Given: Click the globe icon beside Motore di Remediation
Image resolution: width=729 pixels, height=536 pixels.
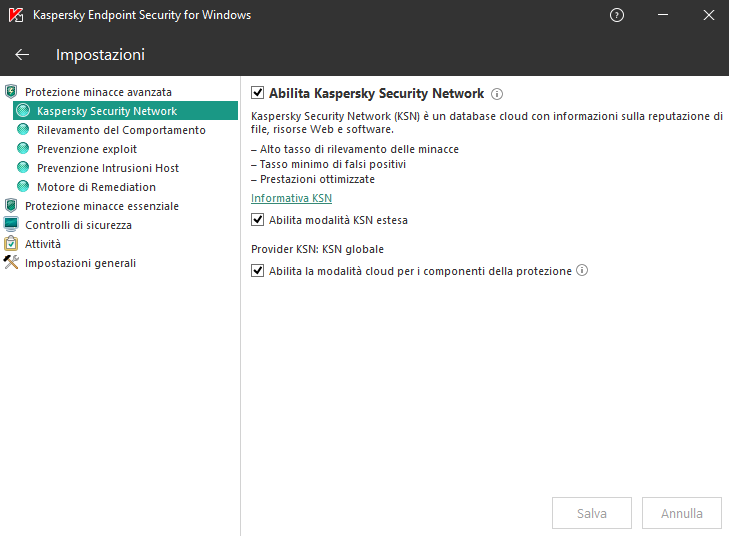Looking at the screenshot, I should [x=23, y=186].
